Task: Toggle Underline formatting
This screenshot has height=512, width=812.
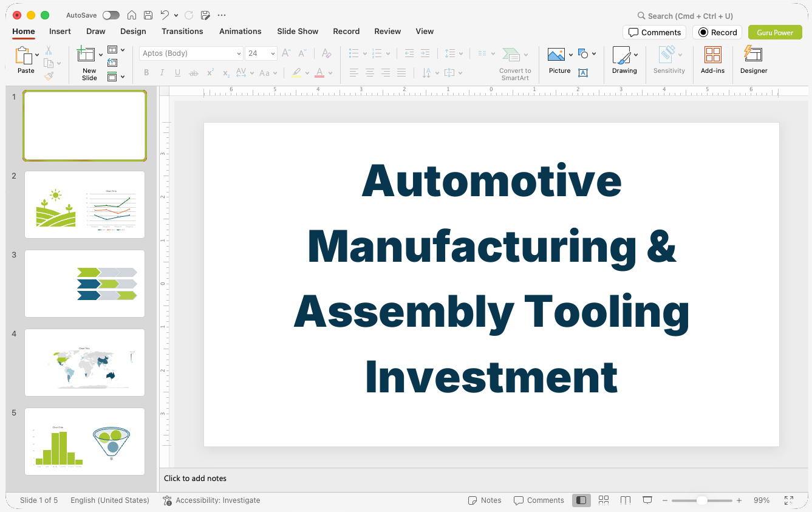Action: [178, 73]
